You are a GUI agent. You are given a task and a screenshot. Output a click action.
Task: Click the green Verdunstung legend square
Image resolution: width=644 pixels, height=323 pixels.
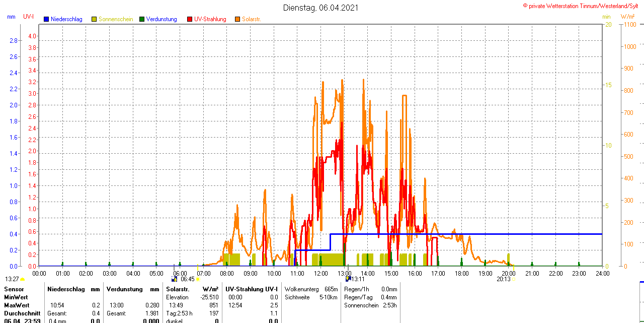pyautogui.click(x=142, y=19)
